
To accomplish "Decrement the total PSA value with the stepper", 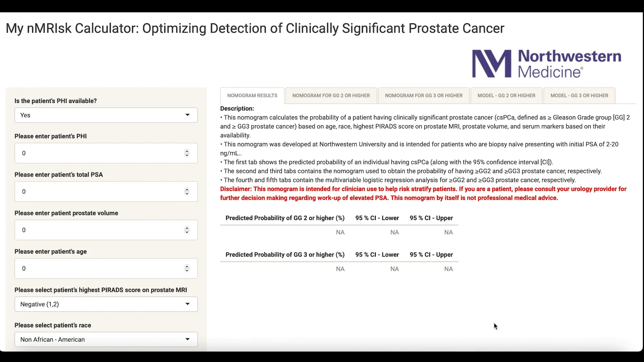I will [x=187, y=194].
